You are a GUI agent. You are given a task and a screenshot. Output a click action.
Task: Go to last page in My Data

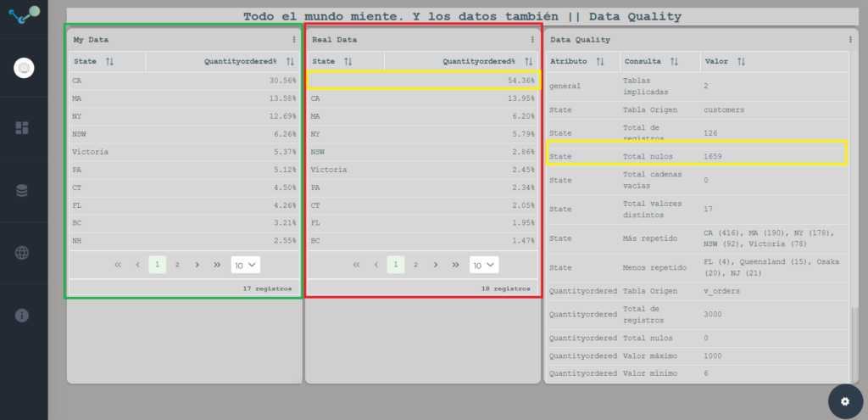coord(217,265)
